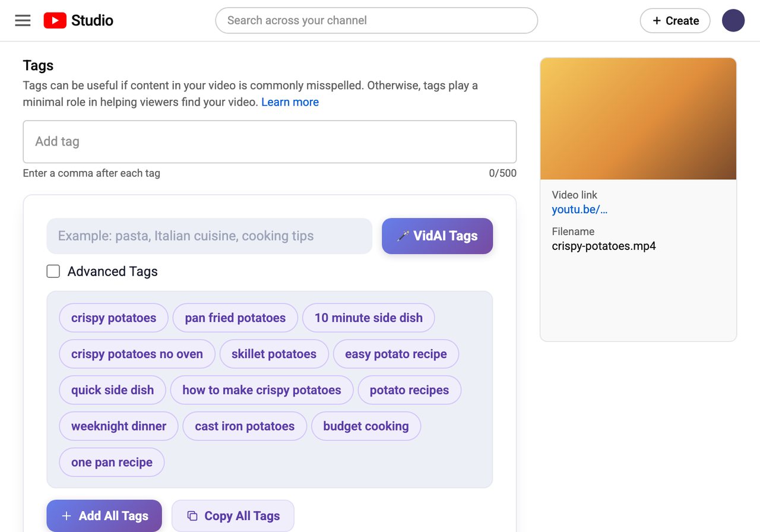Click the Add All Tags button

coord(104,516)
